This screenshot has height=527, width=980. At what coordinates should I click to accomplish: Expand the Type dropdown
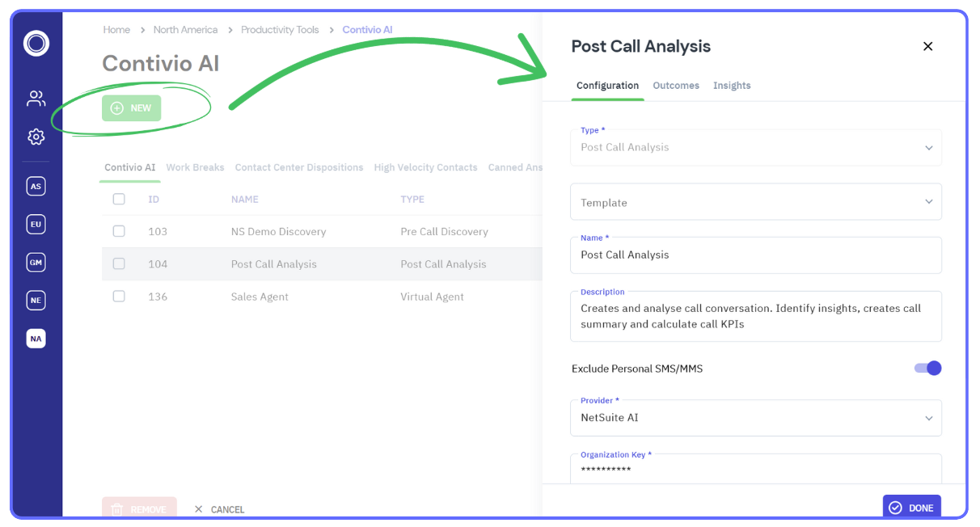coord(755,147)
